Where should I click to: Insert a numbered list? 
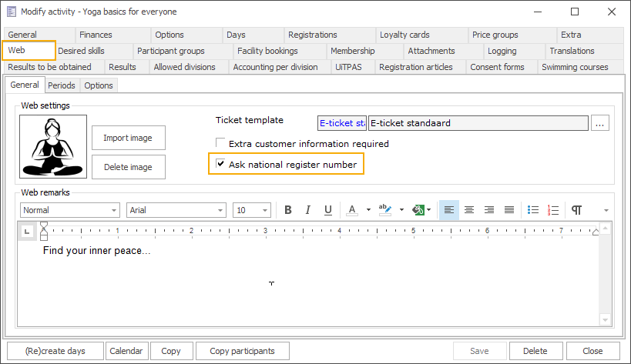coord(553,210)
